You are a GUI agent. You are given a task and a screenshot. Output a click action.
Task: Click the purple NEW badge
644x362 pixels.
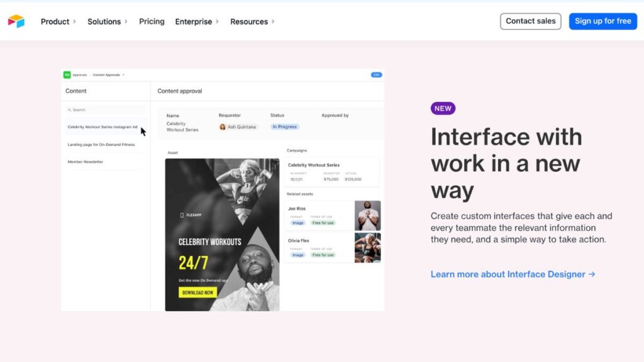(x=443, y=108)
